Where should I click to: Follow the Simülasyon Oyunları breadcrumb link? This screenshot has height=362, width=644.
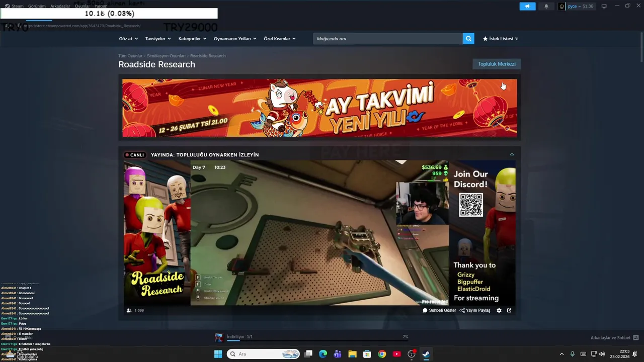[167, 56]
